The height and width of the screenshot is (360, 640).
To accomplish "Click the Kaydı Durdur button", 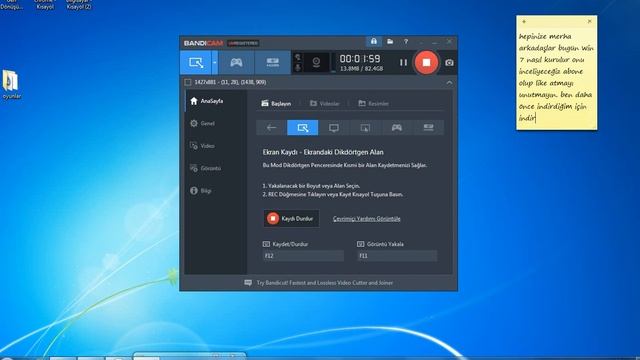I will click(x=291, y=218).
